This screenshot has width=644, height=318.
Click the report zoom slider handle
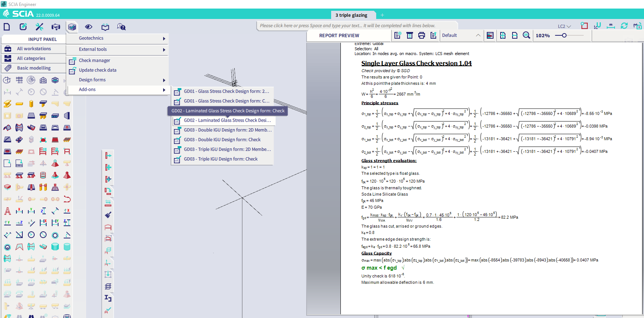pos(564,35)
